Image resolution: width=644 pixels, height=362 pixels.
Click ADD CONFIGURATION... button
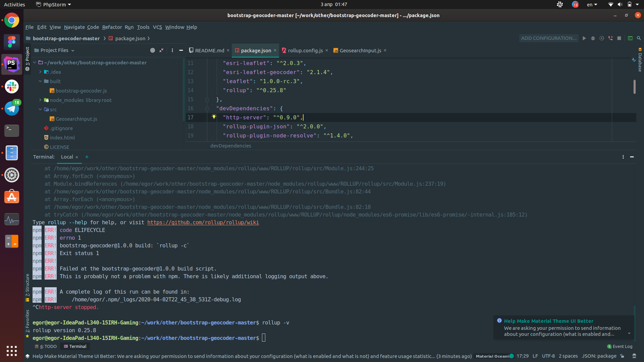click(x=549, y=38)
